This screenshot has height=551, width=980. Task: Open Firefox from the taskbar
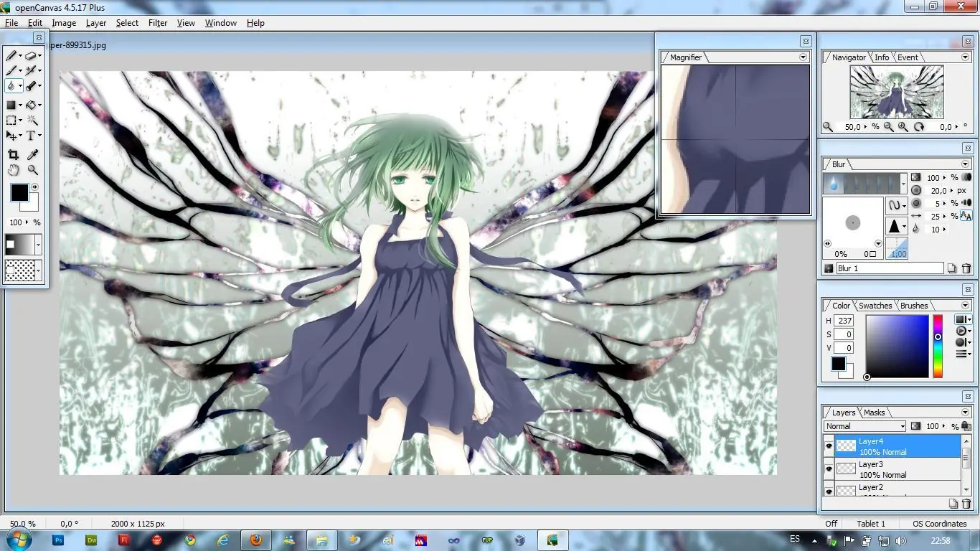coord(255,540)
